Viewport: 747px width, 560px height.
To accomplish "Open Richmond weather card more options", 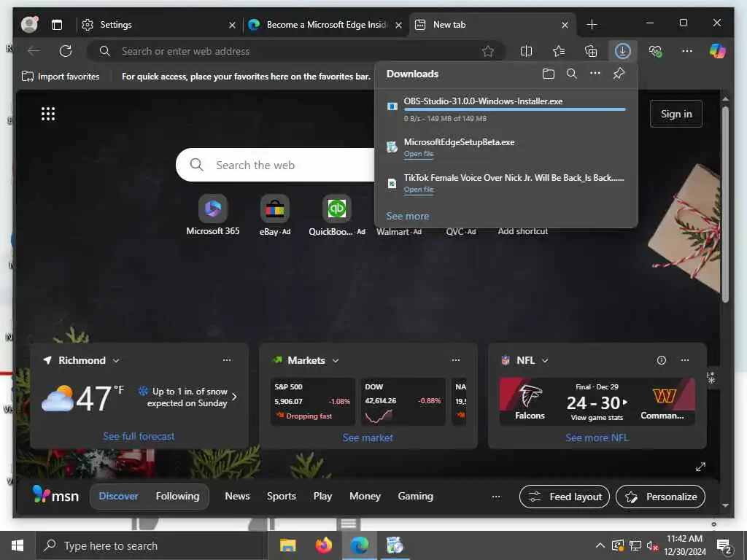I will click(x=227, y=360).
